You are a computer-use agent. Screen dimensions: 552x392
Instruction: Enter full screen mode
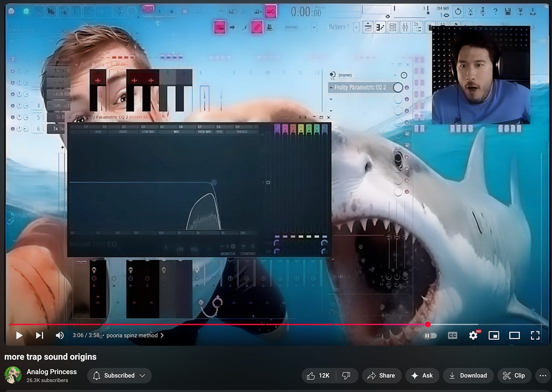click(x=535, y=335)
